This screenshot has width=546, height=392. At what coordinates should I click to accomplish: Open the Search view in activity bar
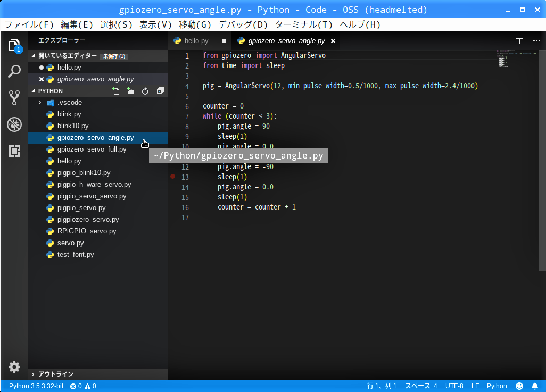(14, 71)
